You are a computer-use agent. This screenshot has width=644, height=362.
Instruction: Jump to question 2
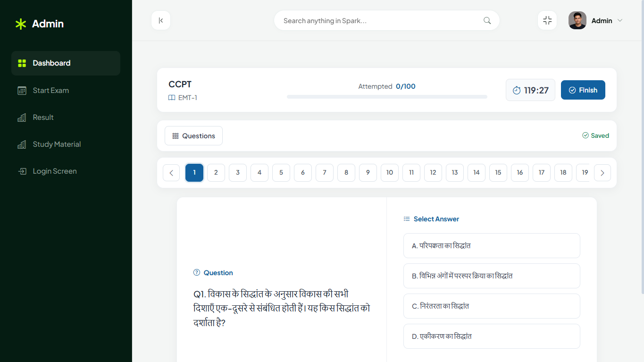pyautogui.click(x=216, y=173)
